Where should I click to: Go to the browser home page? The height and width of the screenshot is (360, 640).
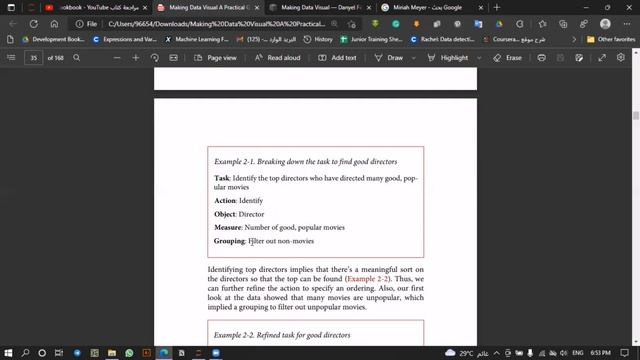(54, 24)
